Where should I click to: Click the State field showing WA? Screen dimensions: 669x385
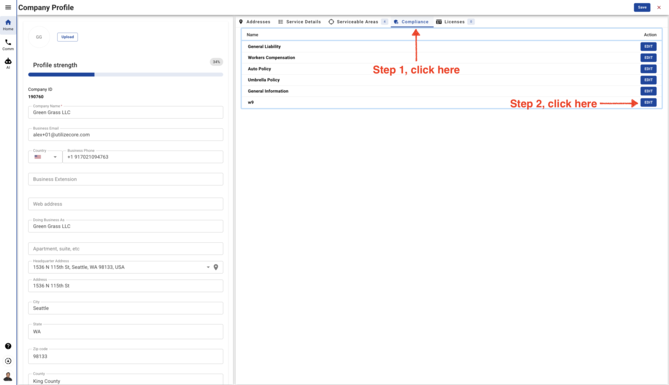pyautogui.click(x=125, y=332)
